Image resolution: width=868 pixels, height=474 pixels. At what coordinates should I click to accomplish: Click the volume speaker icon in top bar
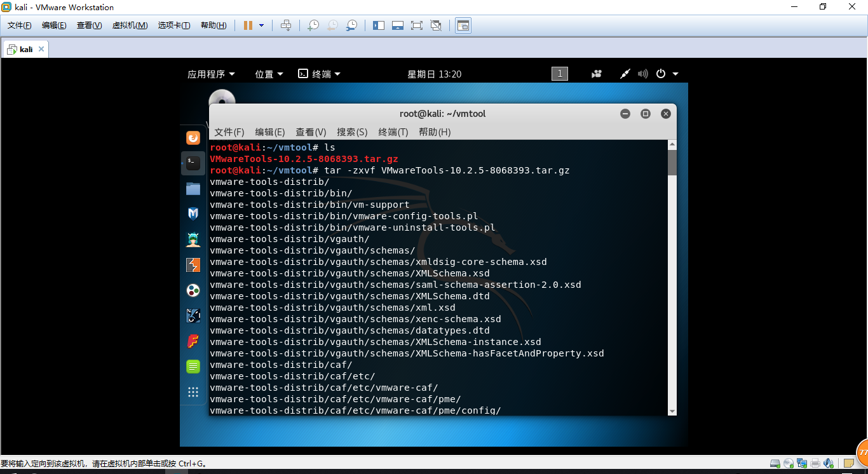tap(642, 74)
